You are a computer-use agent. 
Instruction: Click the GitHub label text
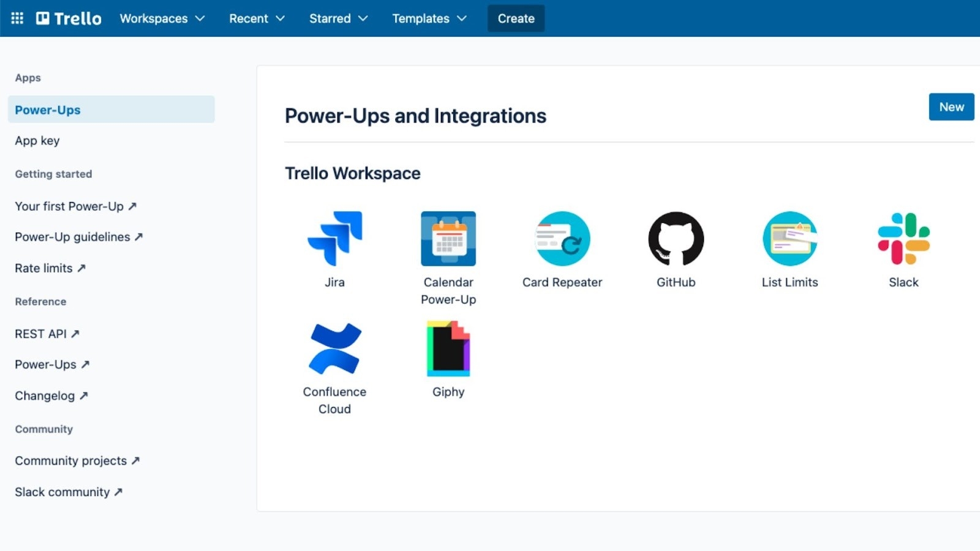point(676,282)
